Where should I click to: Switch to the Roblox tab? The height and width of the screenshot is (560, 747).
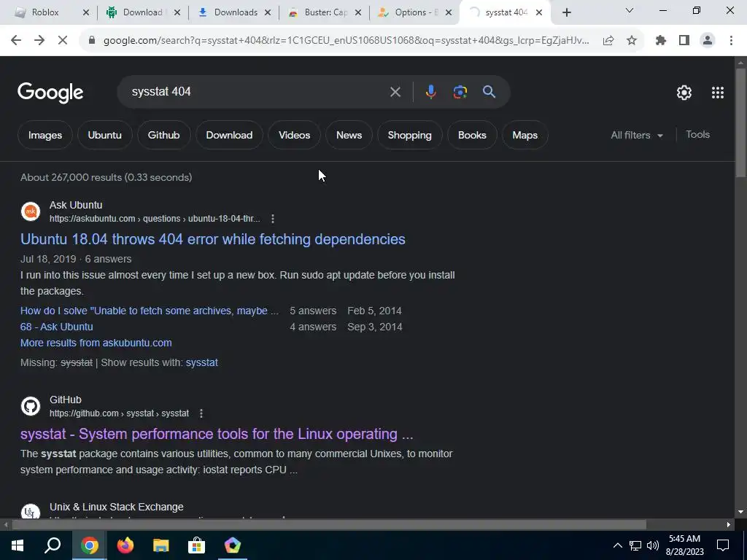(45, 13)
